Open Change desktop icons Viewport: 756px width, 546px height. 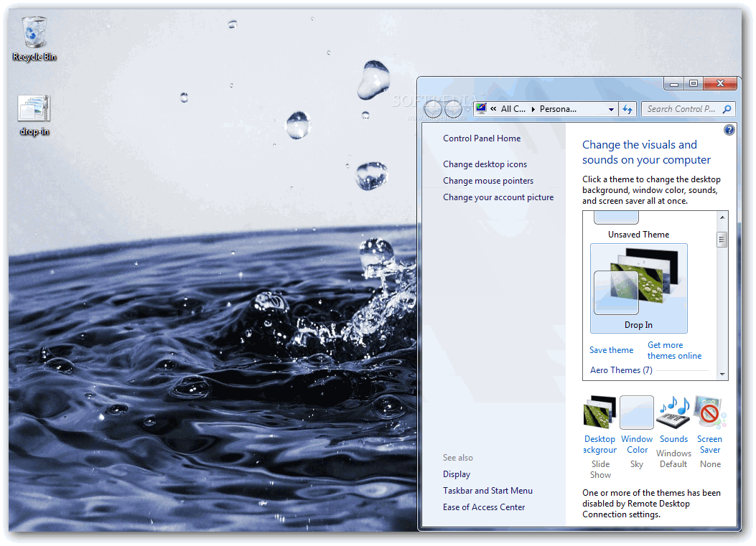485,164
